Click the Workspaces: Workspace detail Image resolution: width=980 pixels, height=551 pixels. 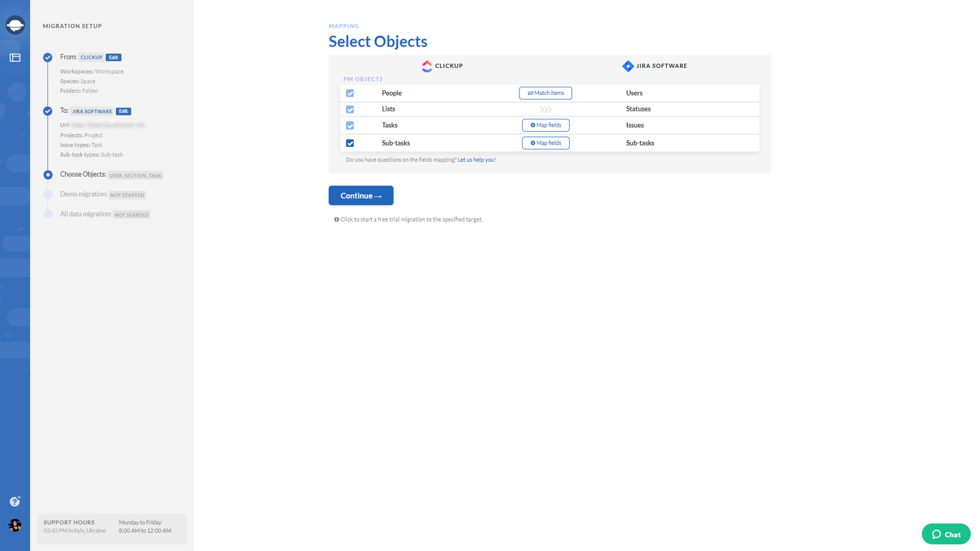click(x=92, y=72)
